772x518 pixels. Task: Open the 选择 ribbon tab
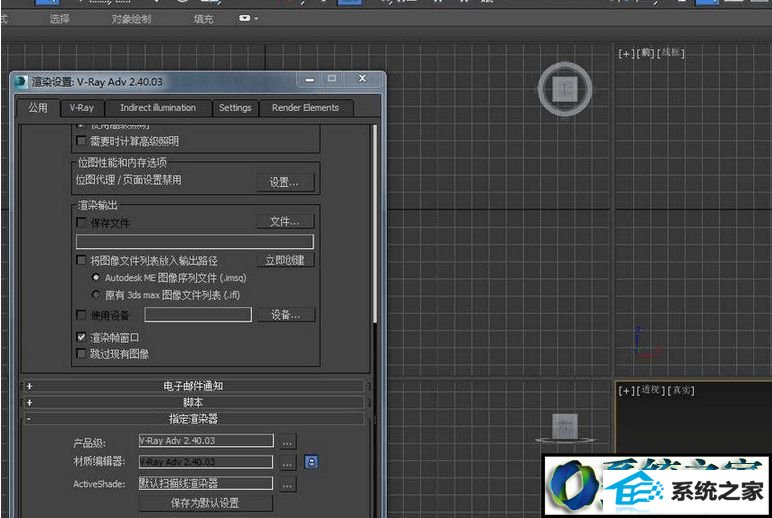click(x=60, y=19)
